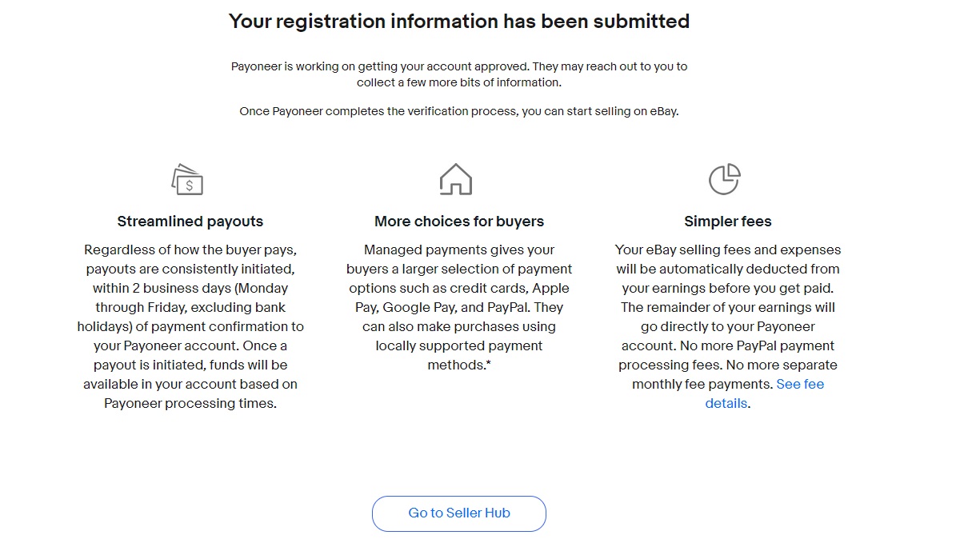Image resolution: width=980 pixels, height=539 pixels.
Task: Click the eBay selling fees deducted paragraph
Action: [x=728, y=326]
